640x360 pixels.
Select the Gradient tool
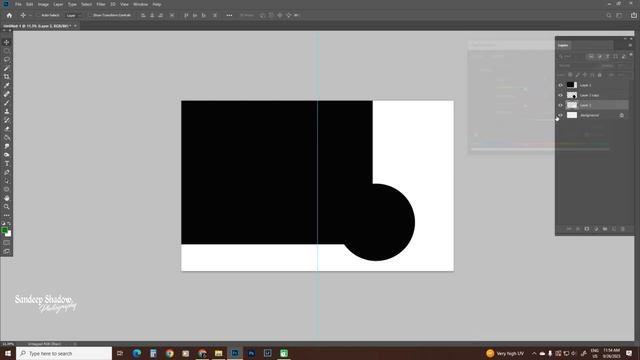[7, 137]
